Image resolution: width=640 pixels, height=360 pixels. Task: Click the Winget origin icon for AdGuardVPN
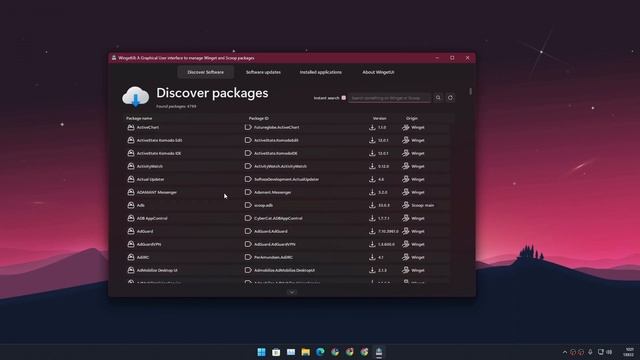pos(406,244)
